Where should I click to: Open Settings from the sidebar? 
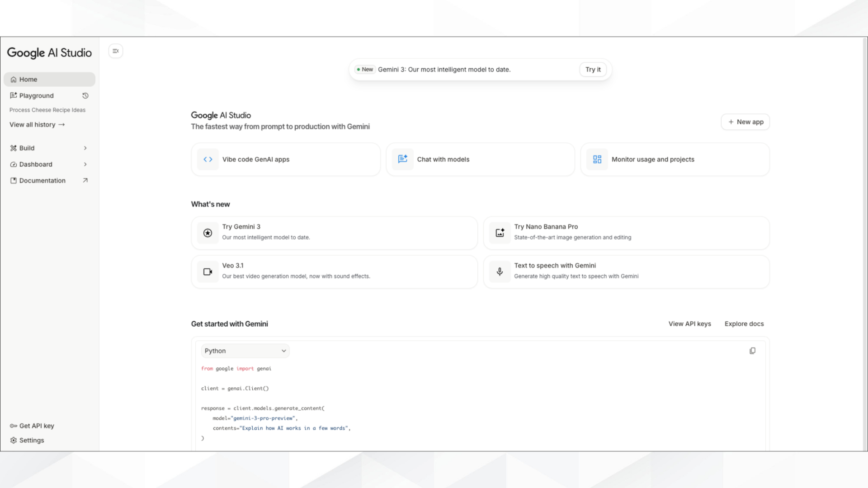31,440
